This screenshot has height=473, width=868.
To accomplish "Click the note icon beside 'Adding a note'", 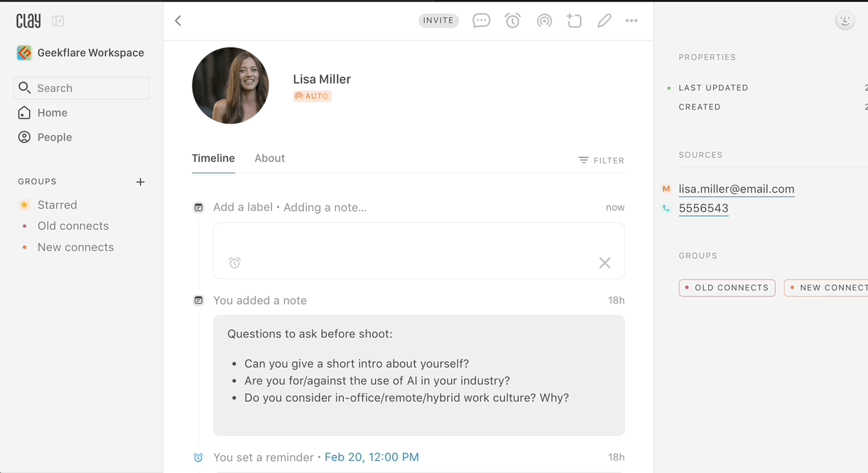I will (199, 207).
